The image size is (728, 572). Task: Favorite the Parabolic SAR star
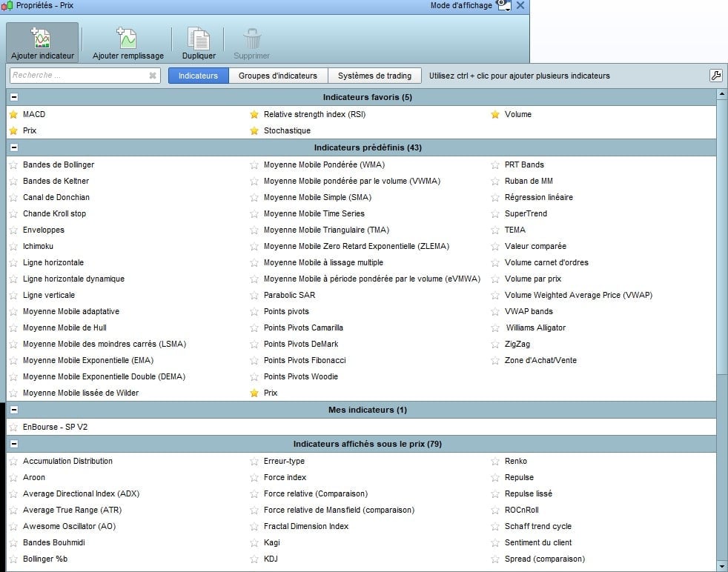click(254, 295)
